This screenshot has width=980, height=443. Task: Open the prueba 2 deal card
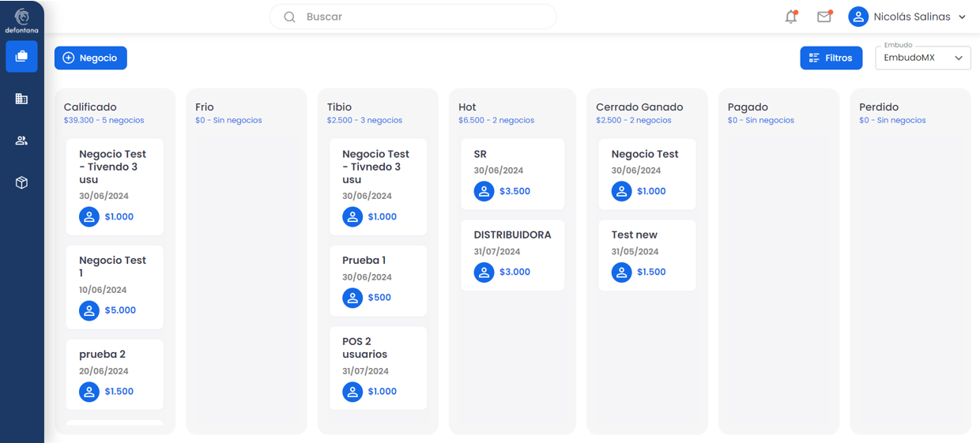click(115, 374)
